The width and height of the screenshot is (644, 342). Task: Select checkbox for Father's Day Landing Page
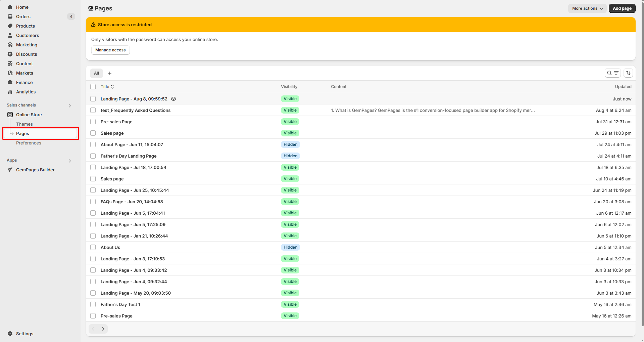pyautogui.click(x=93, y=156)
